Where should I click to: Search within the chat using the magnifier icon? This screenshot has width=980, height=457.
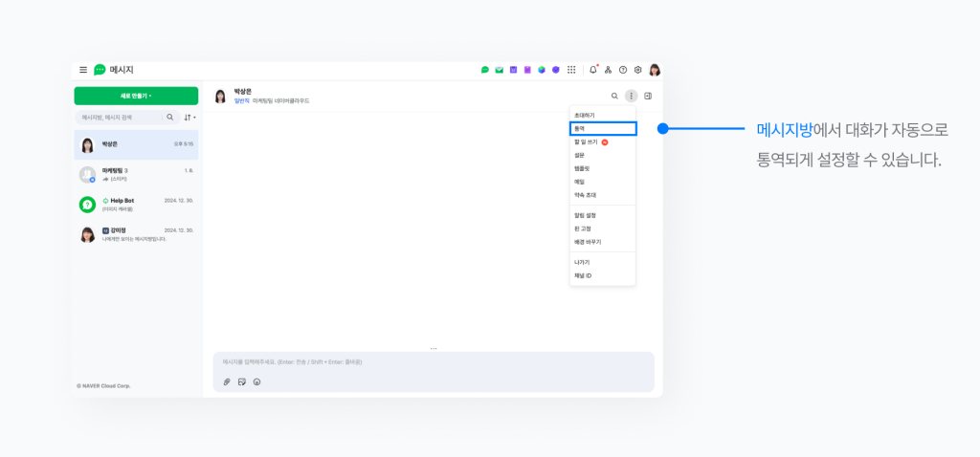[614, 96]
